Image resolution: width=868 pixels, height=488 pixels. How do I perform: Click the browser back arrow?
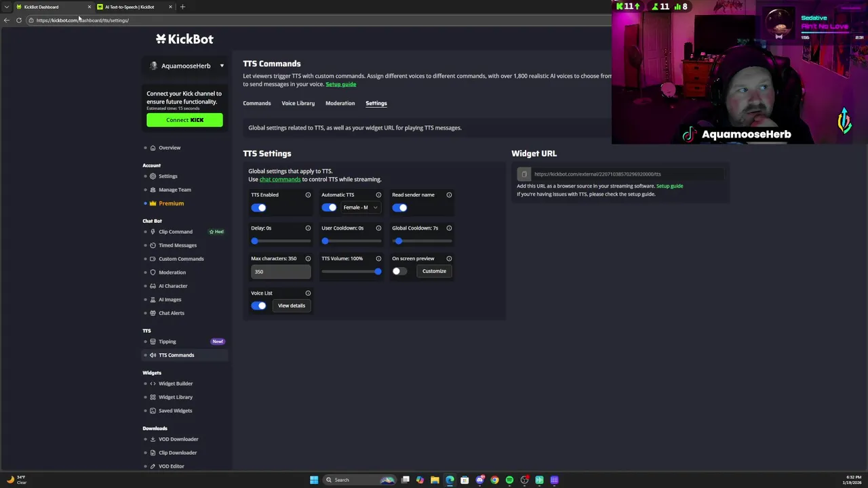click(x=7, y=20)
